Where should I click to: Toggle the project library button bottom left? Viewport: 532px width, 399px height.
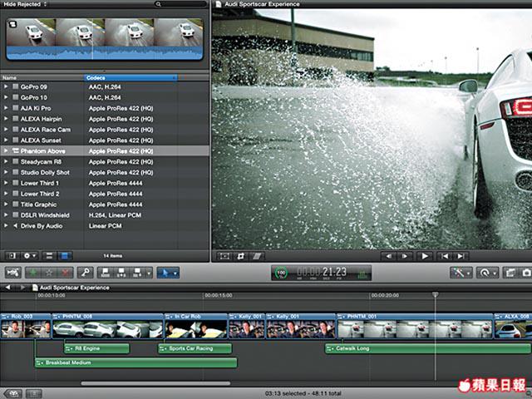(x=13, y=393)
